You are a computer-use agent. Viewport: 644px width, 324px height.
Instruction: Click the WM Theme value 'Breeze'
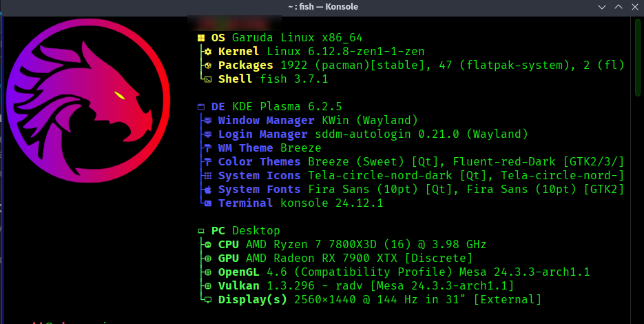click(301, 148)
